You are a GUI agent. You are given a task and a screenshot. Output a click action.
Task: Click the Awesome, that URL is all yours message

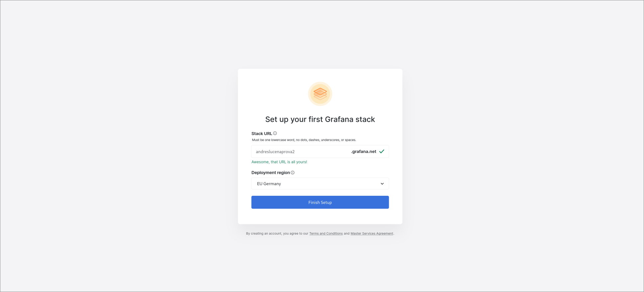click(x=279, y=162)
